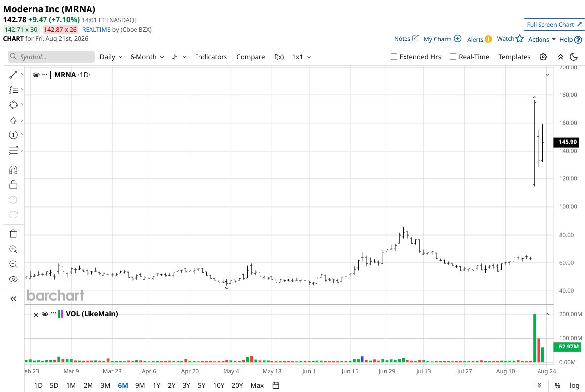Pick the numbered label annotation tool
The height and width of the screenshot is (392, 585).
tap(13, 135)
